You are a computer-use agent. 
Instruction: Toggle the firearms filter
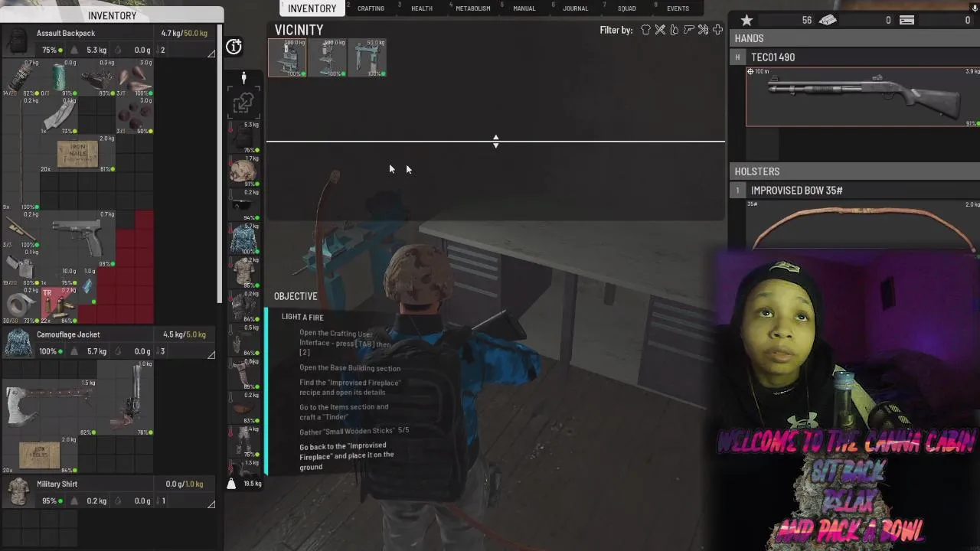tap(688, 30)
